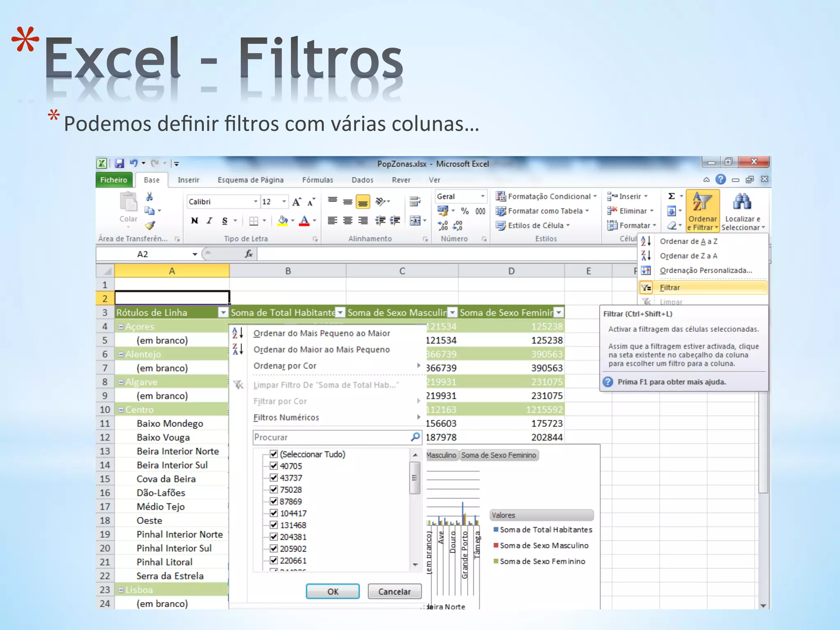The height and width of the screenshot is (630, 840).
Task: Click the increase font size icon
Action: click(x=297, y=202)
